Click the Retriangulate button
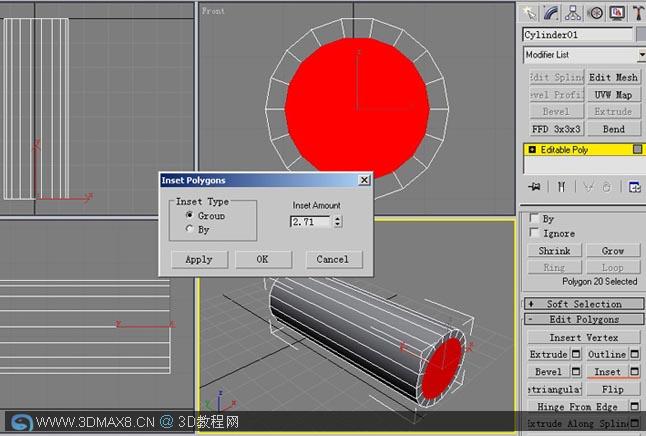646x436 pixels. point(555,389)
